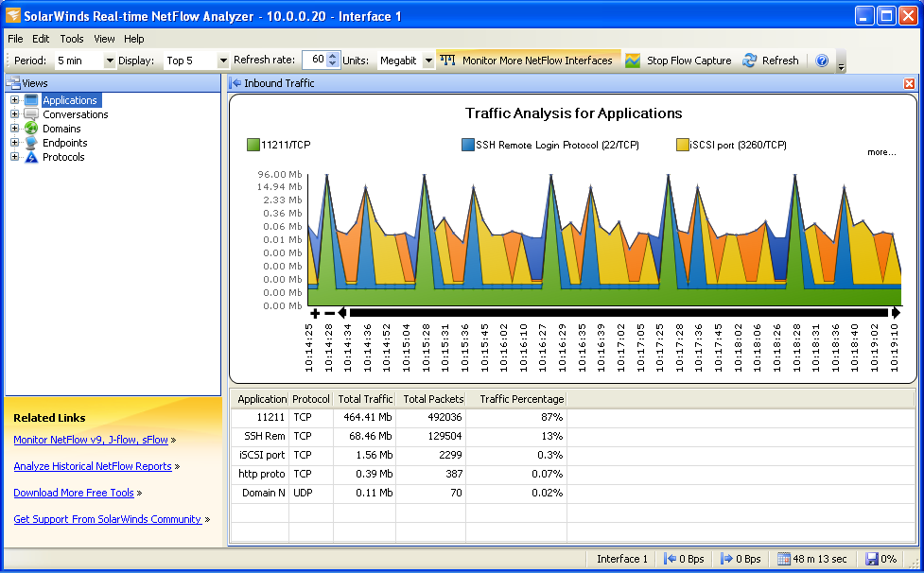Open Analyze Historical NetFlow Reports link
The width and height of the screenshot is (924, 573).
tap(93, 466)
